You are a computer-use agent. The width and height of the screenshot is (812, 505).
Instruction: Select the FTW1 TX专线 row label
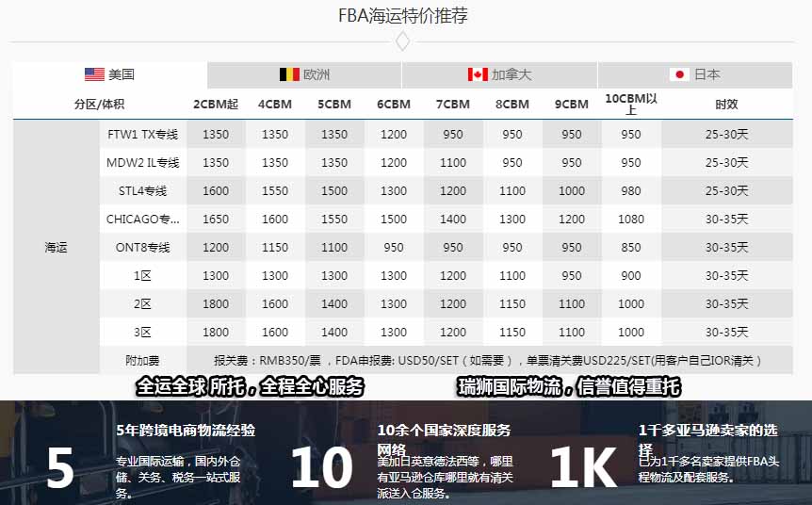click(x=142, y=135)
